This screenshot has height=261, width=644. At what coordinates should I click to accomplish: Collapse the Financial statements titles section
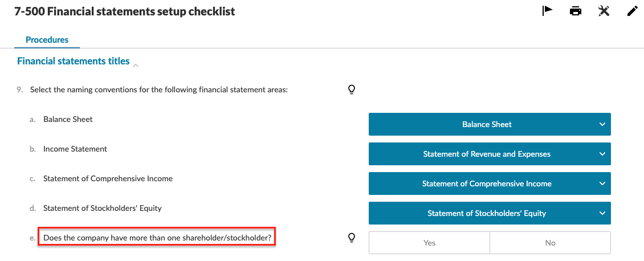[x=136, y=66]
